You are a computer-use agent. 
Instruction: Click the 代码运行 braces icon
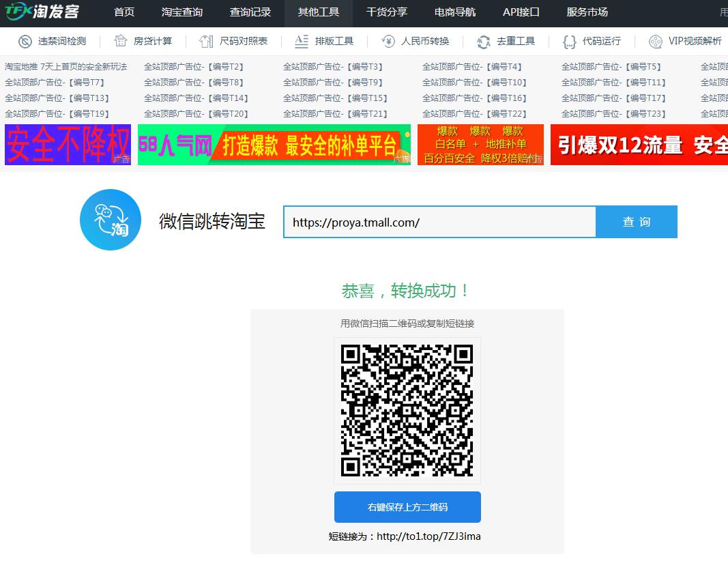[569, 42]
